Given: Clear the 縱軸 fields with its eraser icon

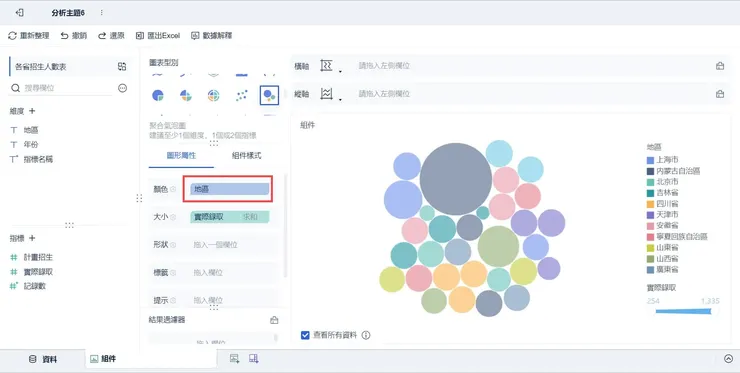Looking at the screenshot, I should pos(720,94).
